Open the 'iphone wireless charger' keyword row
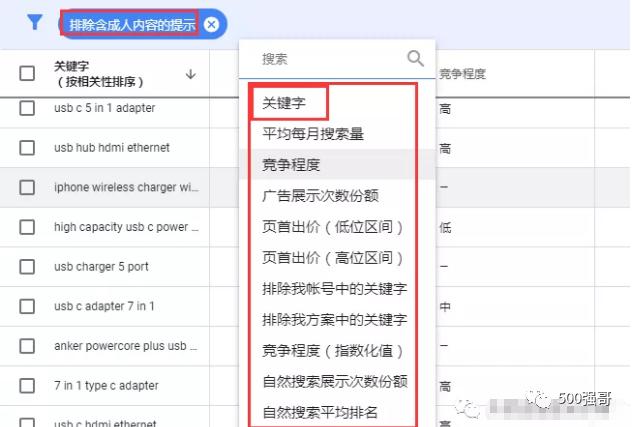 tap(126, 187)
